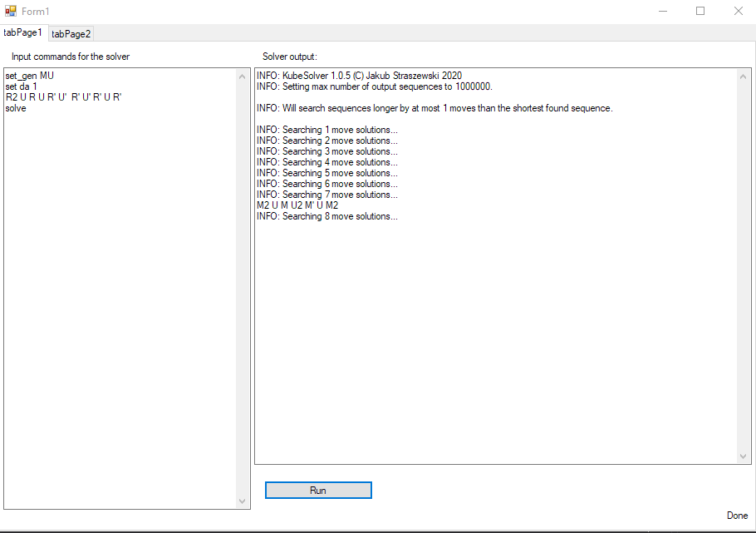Click the Form1 application icon in title bar
The width and height of the screenshot is (756, 533).
coord(11,11)
